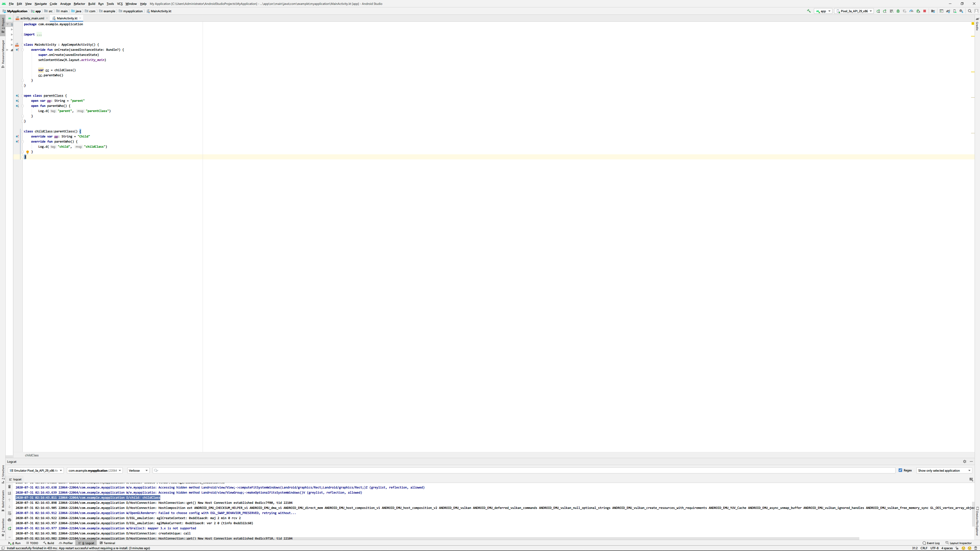
Task: Open the Profile app gauge icon
Action: pyautogui.click(x=911, y=11)
